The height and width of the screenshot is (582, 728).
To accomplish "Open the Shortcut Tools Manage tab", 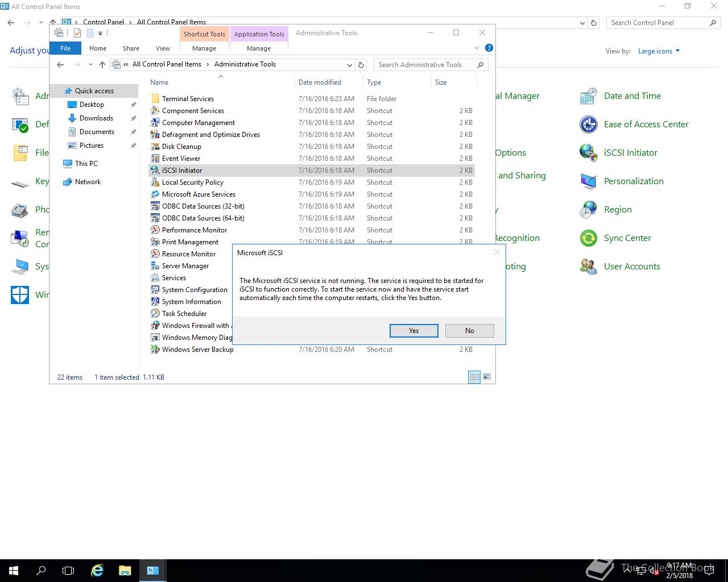I will pyautogui.click(x=204, y=48).
